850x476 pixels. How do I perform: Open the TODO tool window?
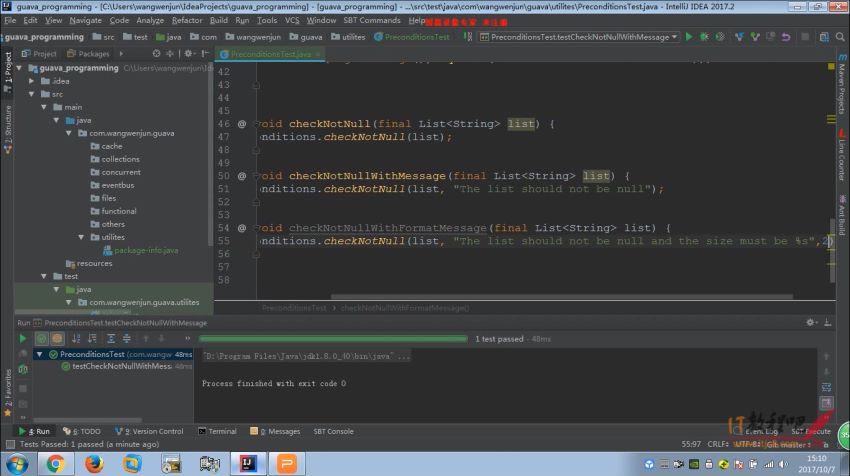(82, 432)
